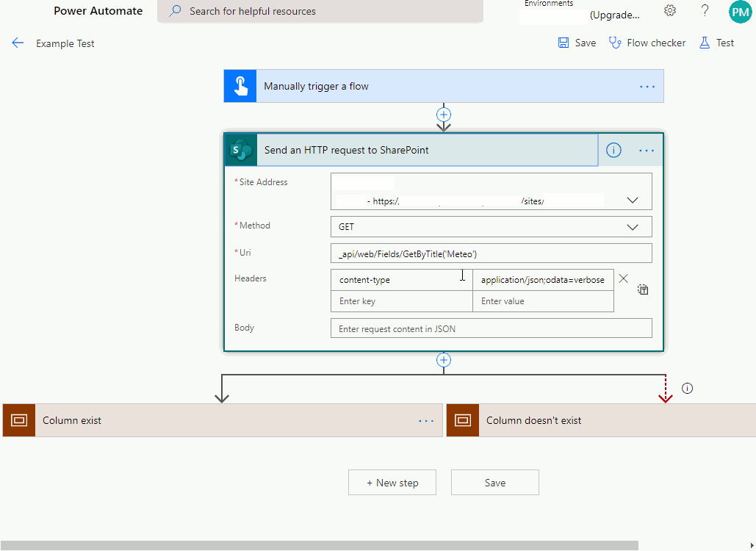Image resolution: width=756 pixels, height=551 pixels.
Task: Click the Flow checker stethoscope icon
Action: (615, 43)
